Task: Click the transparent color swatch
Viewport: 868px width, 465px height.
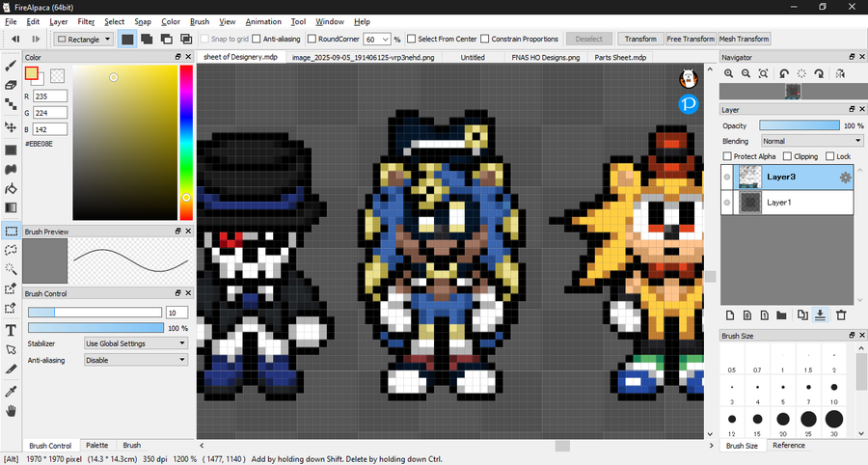Action: (57, 74)
